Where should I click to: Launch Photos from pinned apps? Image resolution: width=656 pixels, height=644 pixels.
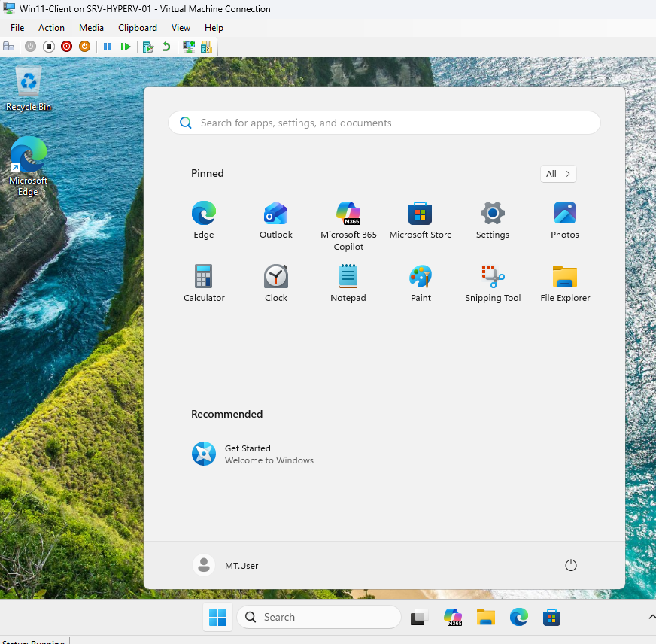(x=565, y=220)
